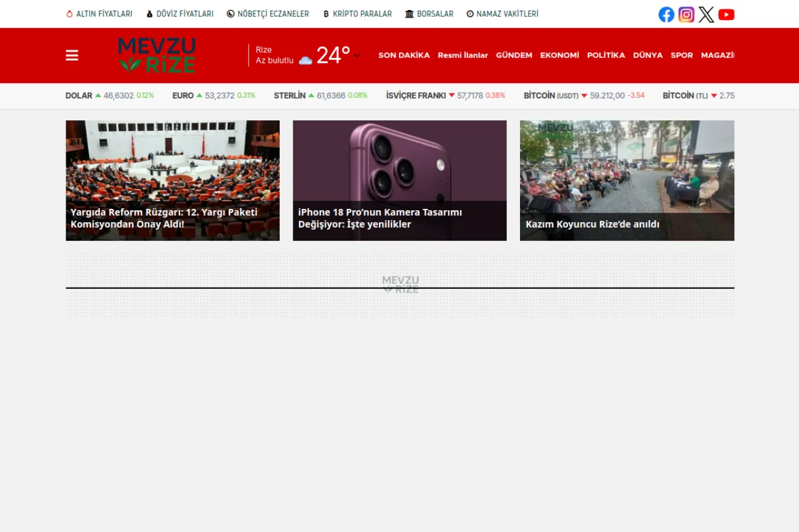Click the green up arrow next to EURO
The width and height of the screenshot is (799, 532).
[x=199, y=95]
